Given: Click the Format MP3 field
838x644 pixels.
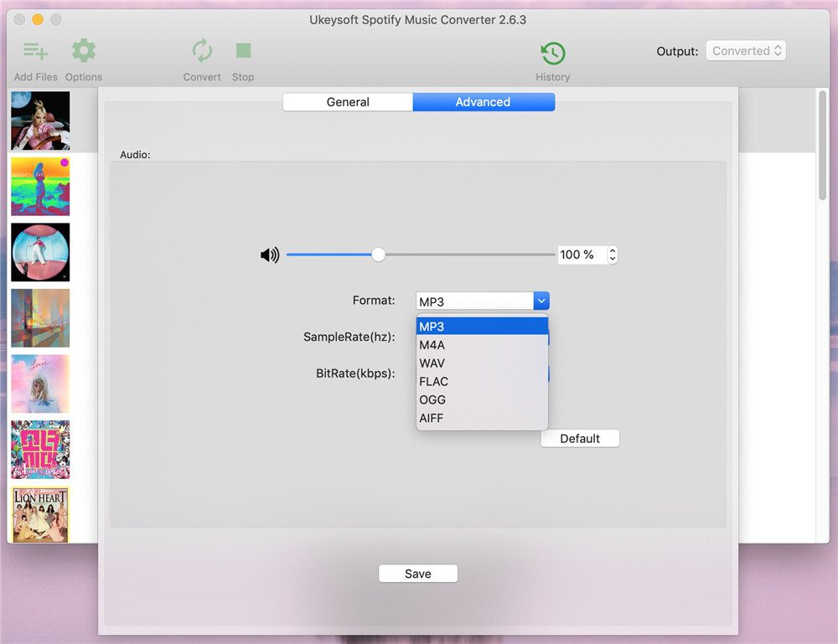Looking at the screenshot, I should click(x=475, y=301).
